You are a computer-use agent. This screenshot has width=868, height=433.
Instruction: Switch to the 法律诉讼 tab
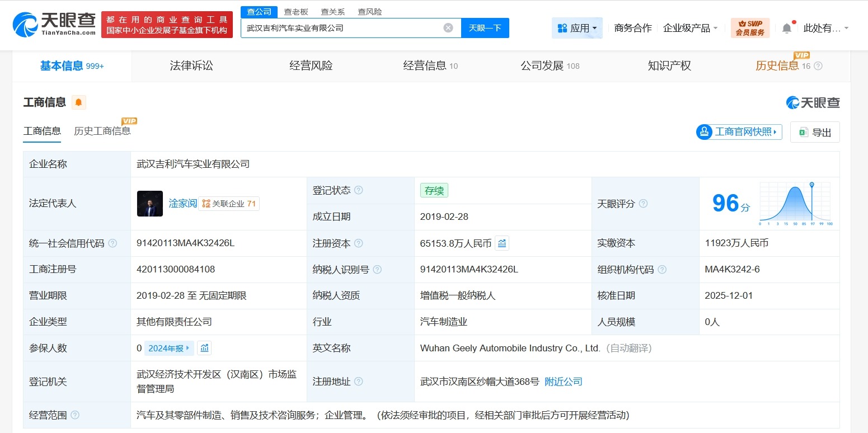[191, 65]
